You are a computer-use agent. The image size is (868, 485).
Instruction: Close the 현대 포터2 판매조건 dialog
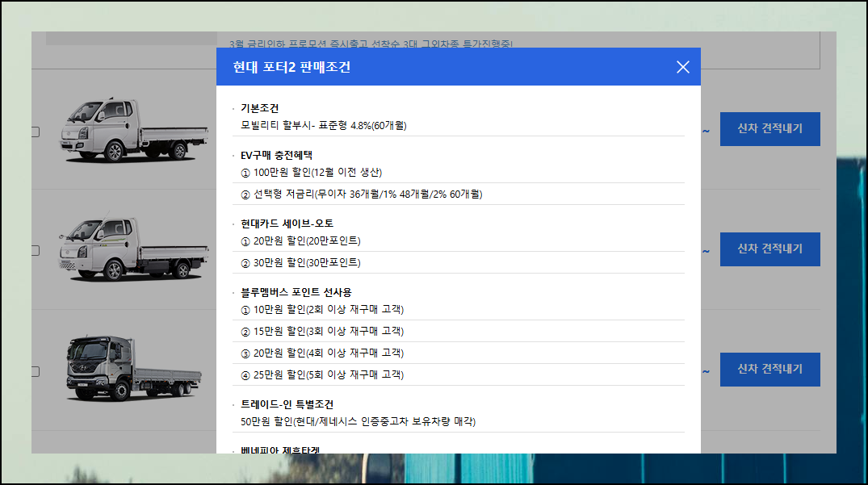click(682, 67)
